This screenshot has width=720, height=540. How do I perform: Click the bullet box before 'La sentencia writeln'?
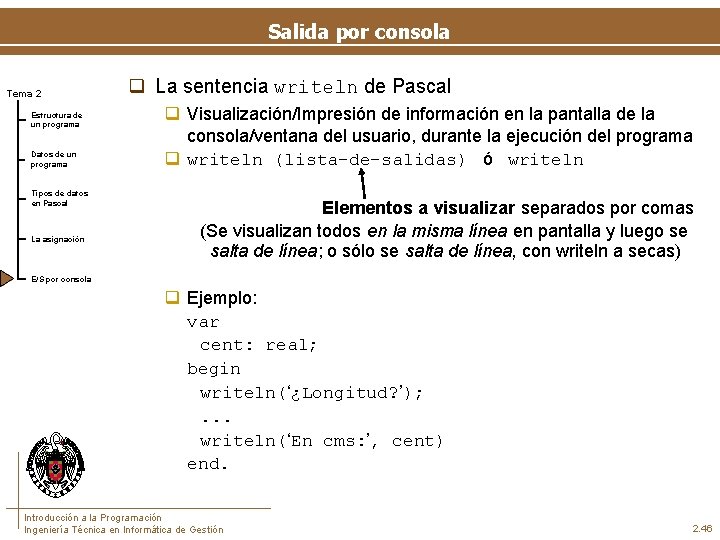(x=137, y=86)
